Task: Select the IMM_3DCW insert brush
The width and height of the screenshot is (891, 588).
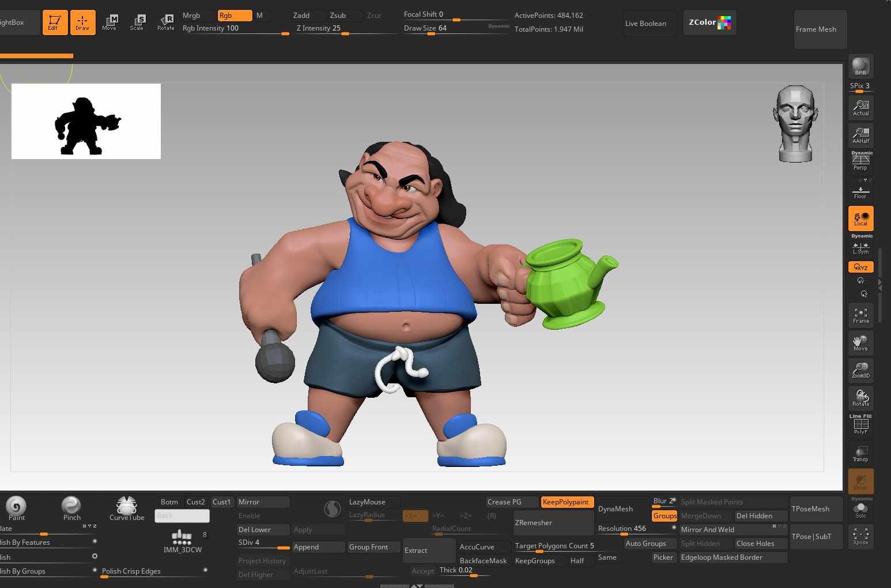Action: (182, 541)
